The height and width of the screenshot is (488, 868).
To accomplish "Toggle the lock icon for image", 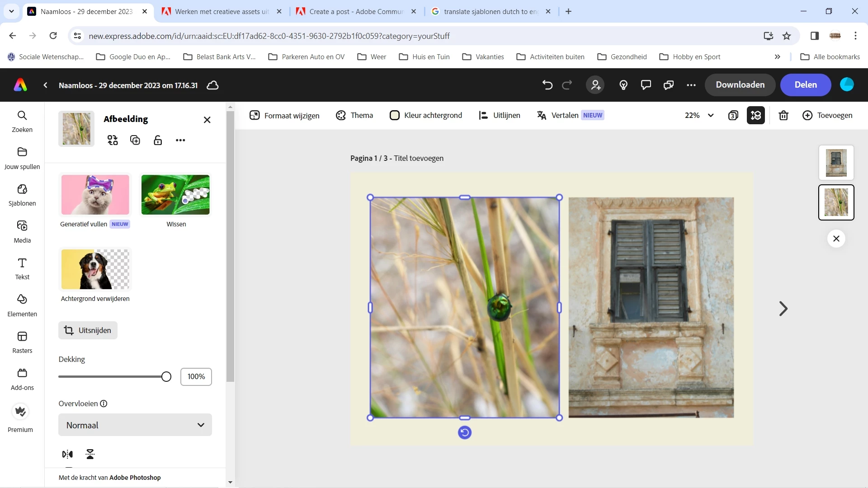I will coord(158,140).
